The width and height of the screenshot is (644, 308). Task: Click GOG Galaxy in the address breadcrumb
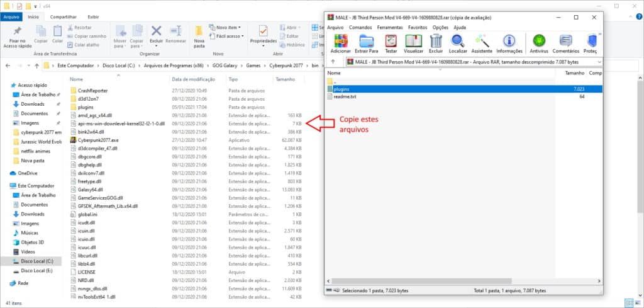click(x=226, y=66)
